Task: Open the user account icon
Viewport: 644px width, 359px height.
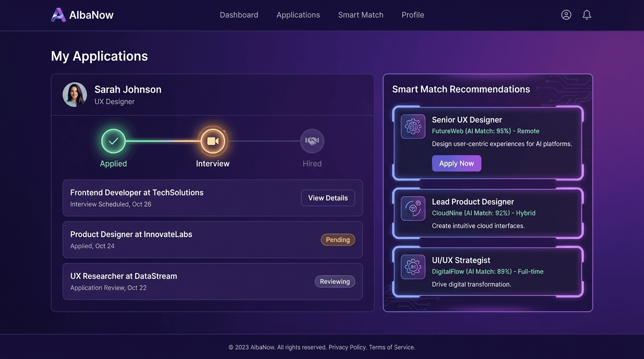Action: click(x=566, y=15)
